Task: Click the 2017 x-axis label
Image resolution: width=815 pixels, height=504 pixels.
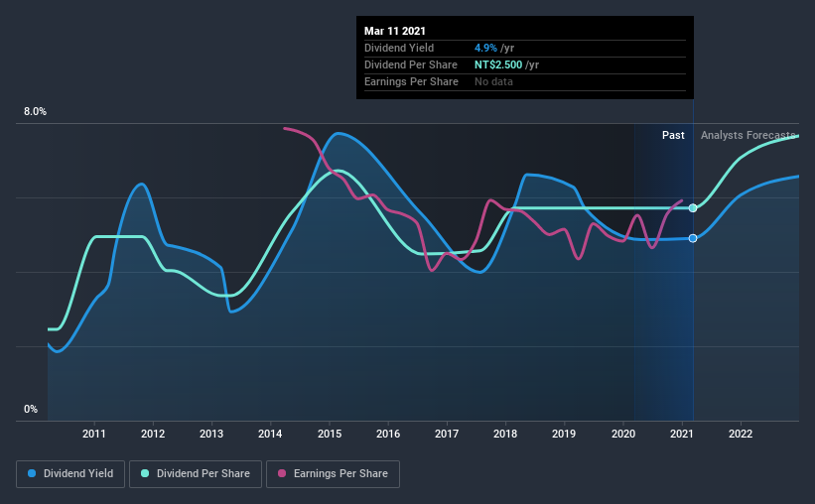Action: point(447,434)
